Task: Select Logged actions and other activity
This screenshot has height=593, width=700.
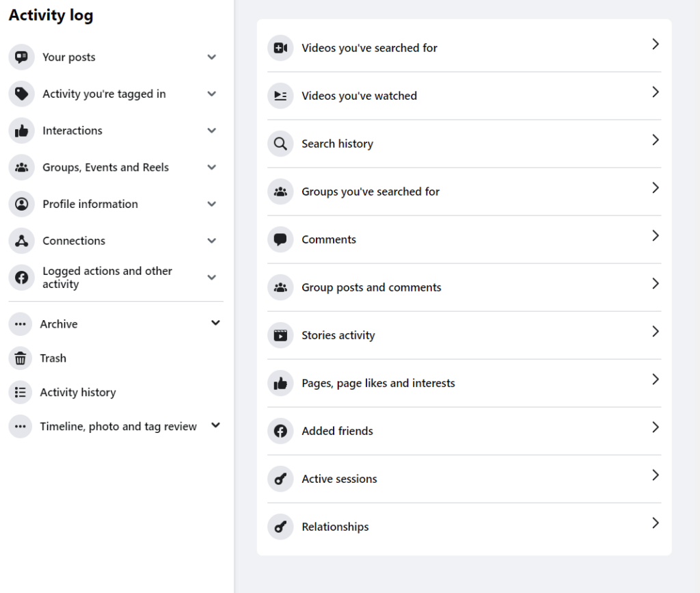Action: 107,277
